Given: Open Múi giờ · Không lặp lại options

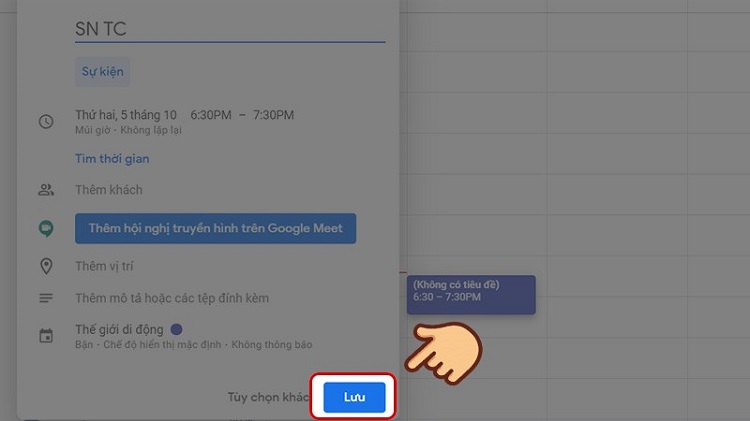Looking at the screenshot, I should tap(128, 130).
